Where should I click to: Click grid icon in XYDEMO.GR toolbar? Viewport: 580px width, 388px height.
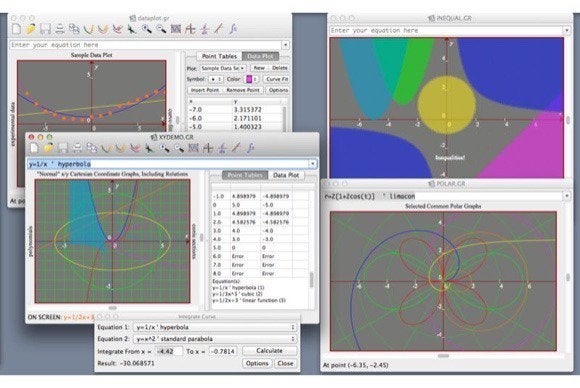193,148
